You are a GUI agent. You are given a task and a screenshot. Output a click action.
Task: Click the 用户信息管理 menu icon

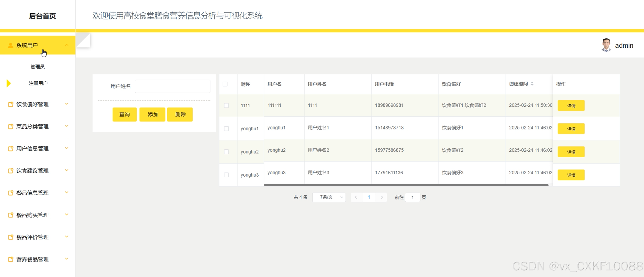click(11, 149)
